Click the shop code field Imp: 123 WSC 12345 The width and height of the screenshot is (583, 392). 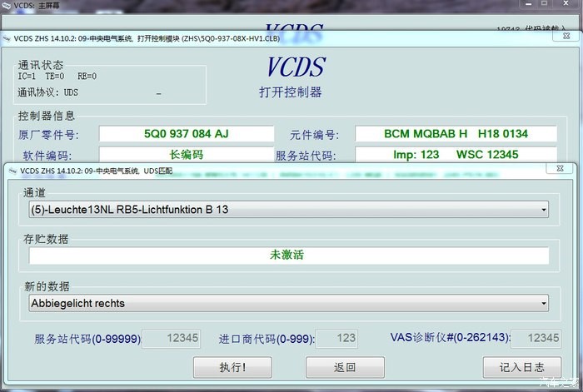[x=456, y=154]
